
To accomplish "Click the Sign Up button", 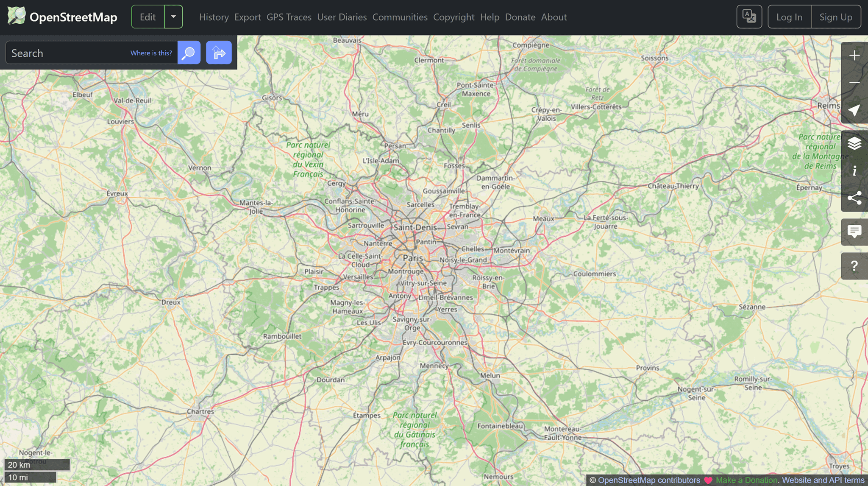I will click(x=835, y=17).
